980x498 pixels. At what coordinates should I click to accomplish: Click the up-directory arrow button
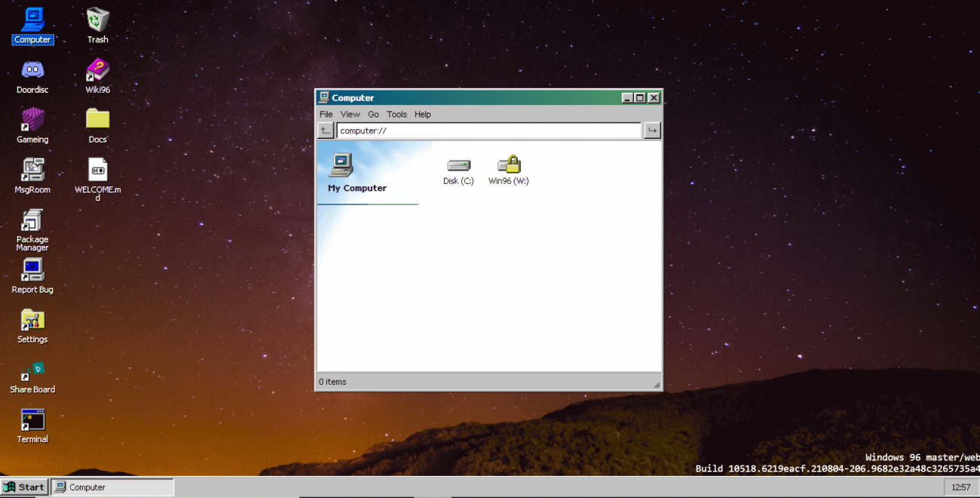coord(326,131)
